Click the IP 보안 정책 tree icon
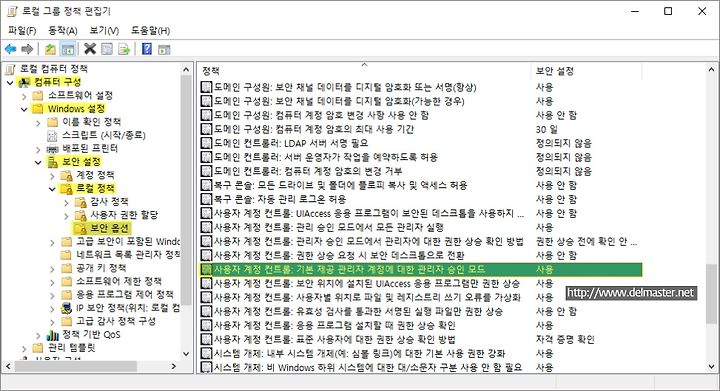The width and height of the screenshot is (720, 391). [x=67, y=308]
